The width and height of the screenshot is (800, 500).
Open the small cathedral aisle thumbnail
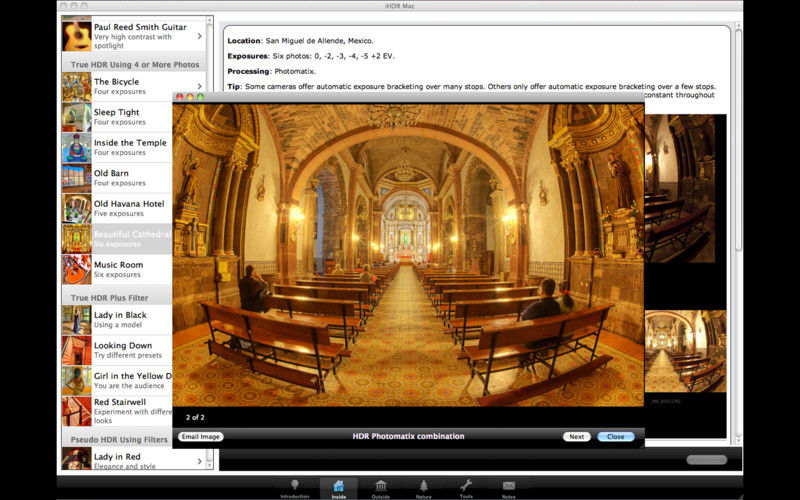pos(685,351)
